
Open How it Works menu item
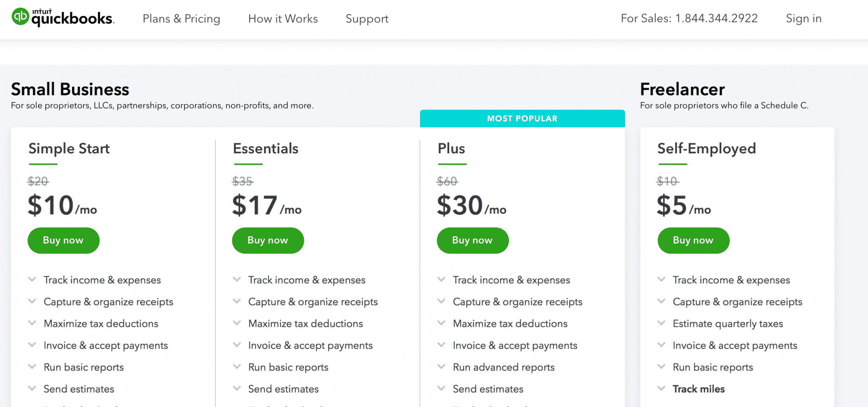click(x=283, y=19)
